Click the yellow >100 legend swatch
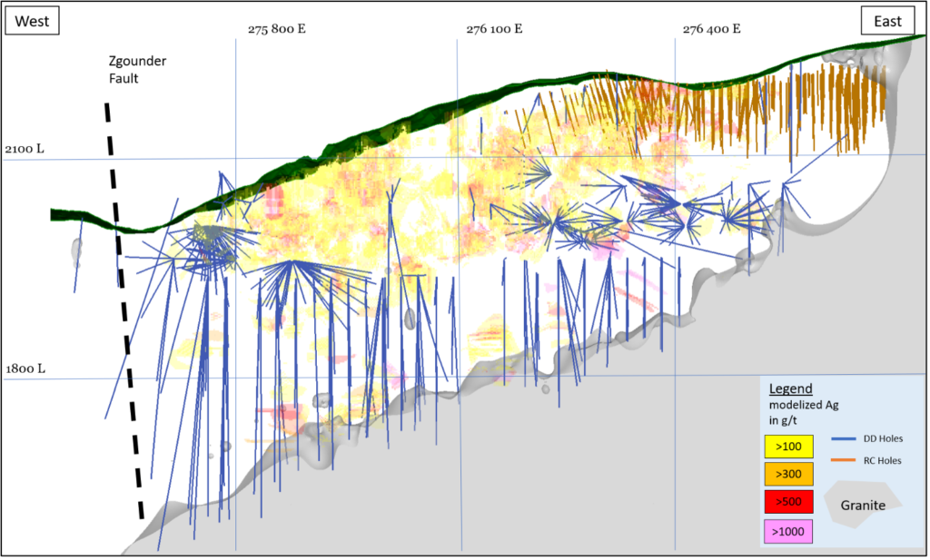 (x=788, y=447)
